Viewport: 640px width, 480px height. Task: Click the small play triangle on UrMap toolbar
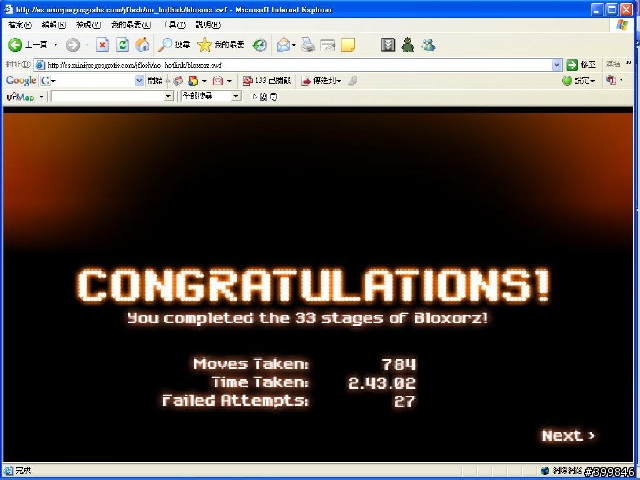coord(254,97)
